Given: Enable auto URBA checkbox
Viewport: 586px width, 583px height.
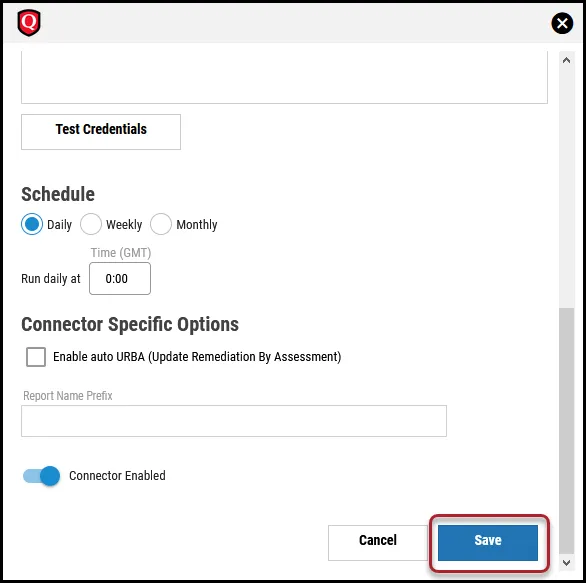Looking at the screenshot, I should tap(36, 357).
